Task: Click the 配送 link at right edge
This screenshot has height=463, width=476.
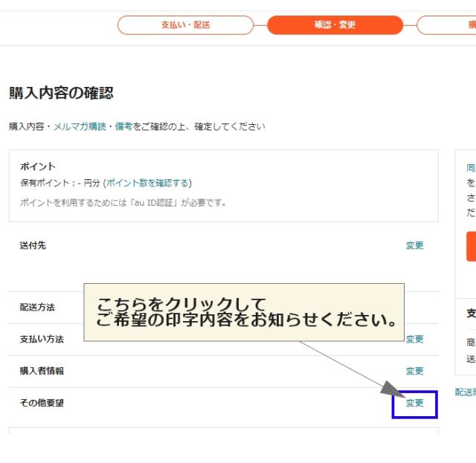Action: click(465, 392)
